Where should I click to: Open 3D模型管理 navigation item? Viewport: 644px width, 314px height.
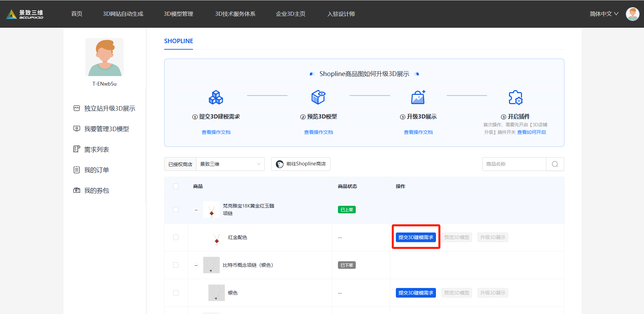point(179,14)
